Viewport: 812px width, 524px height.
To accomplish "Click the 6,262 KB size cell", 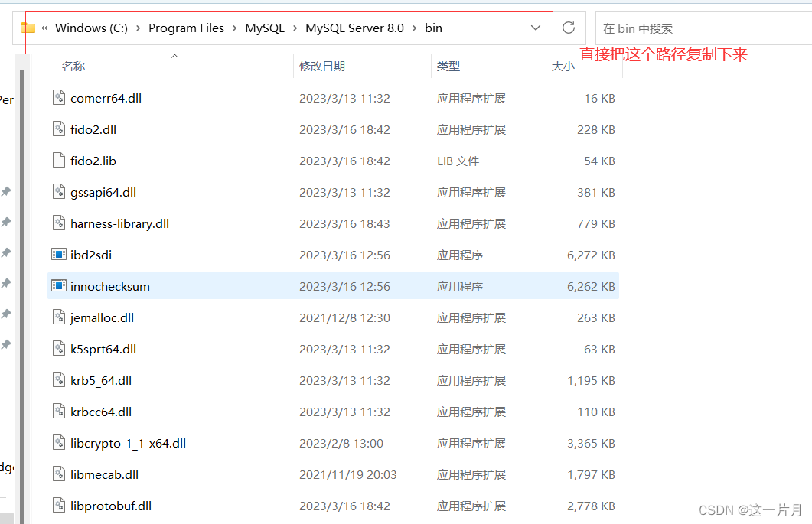I will (591, 286).
